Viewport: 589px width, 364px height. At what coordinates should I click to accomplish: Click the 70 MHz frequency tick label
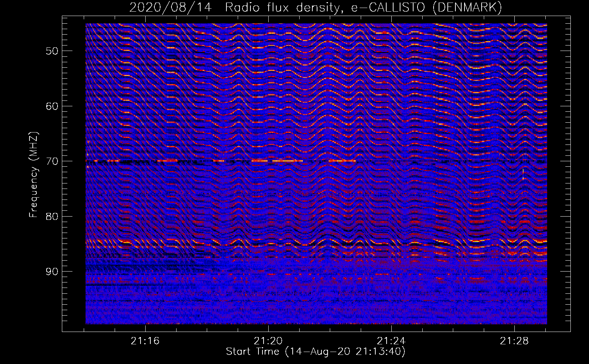point(52,161)
